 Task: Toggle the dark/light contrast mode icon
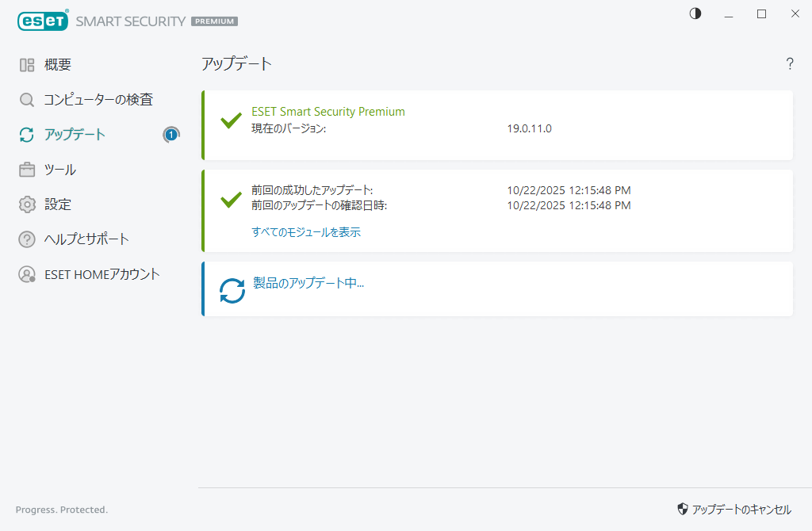[x=695, y=13]
